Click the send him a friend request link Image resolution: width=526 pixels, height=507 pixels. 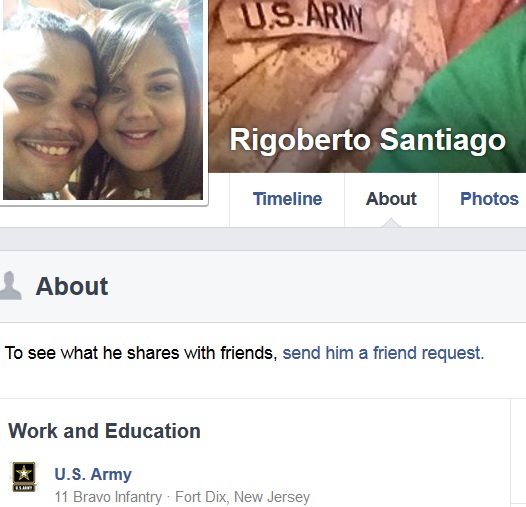click(x=383, y=353)
